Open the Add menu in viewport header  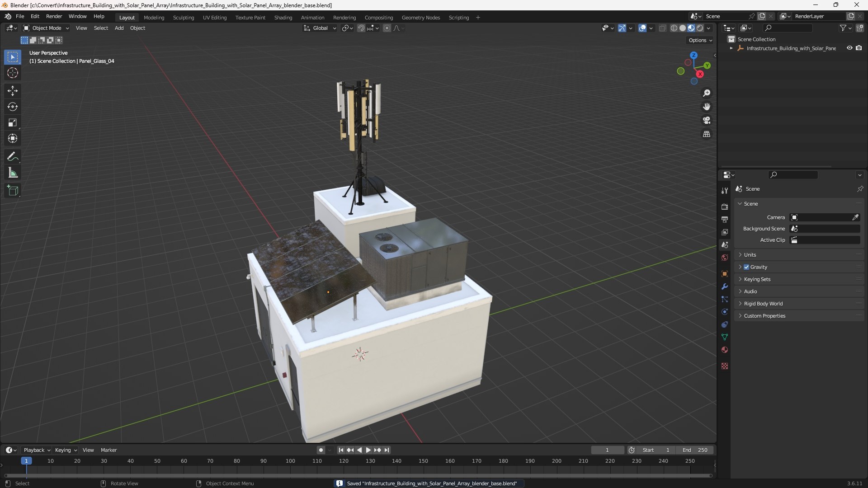(119, 28)
